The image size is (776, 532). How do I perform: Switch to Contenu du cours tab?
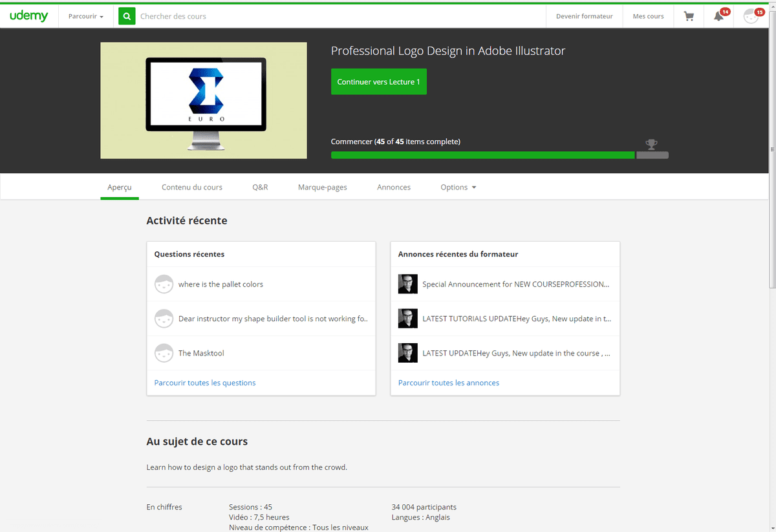pyautogui.click(x=191, y=187)
